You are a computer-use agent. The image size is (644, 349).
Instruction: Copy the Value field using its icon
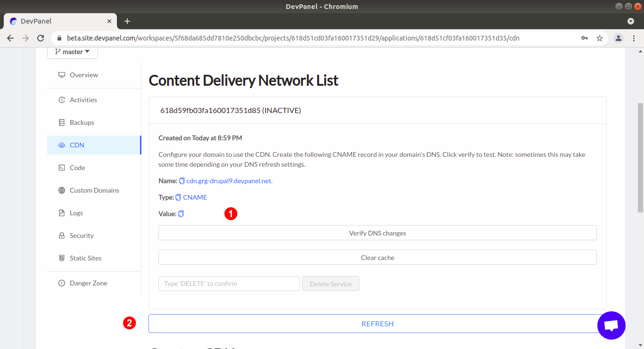[181, 214]
